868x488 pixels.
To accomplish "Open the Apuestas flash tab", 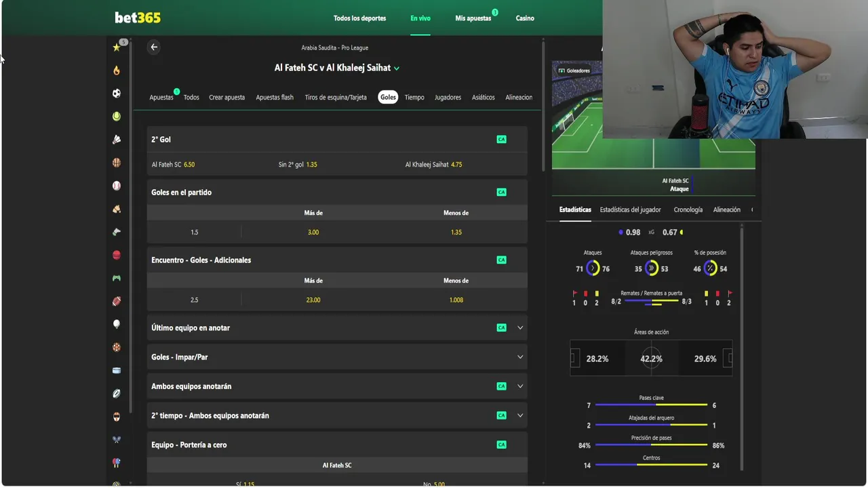I will (275, 98).
